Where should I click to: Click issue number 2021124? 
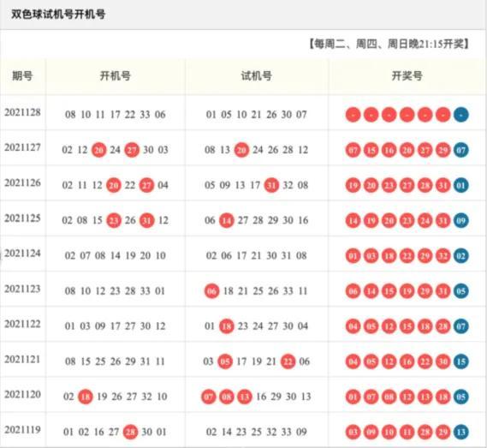(22, 254)
